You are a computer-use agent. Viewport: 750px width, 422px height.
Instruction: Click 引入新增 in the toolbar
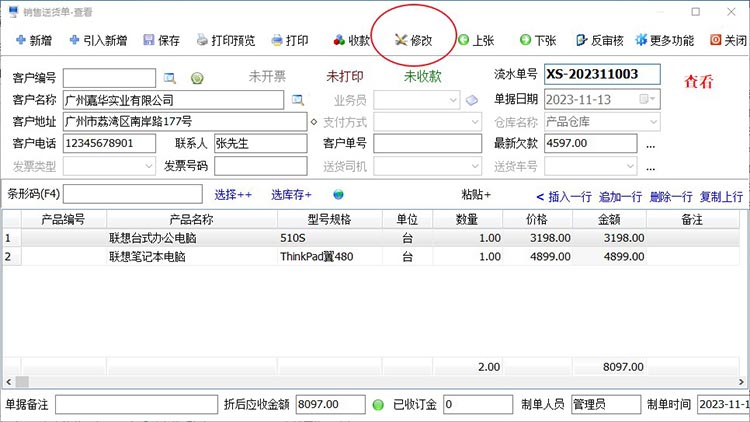point(99,41)
